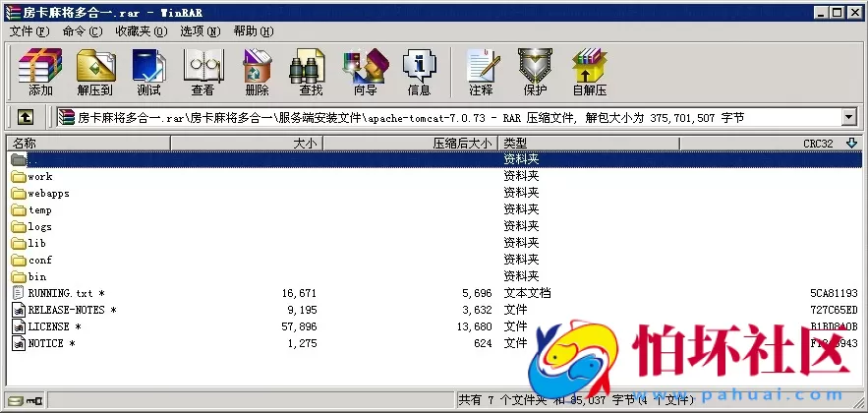Click the webapps folder icon
This screenshot has width=868, height=413.
(x=19, y=193)
